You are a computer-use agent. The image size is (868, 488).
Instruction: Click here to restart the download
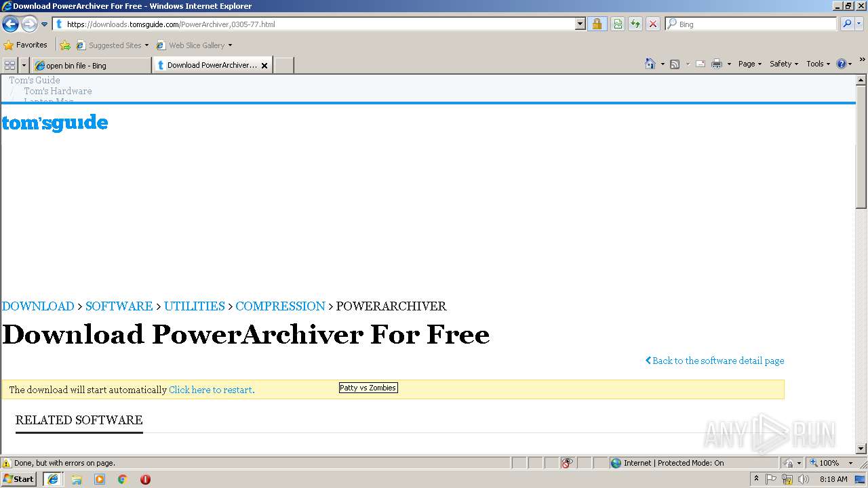coord(212,390)
